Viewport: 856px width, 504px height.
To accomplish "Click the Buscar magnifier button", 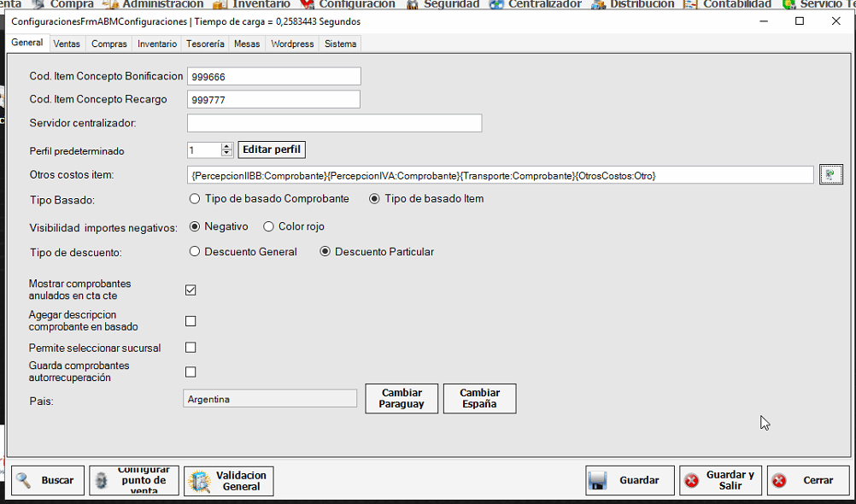I will 48,480.
